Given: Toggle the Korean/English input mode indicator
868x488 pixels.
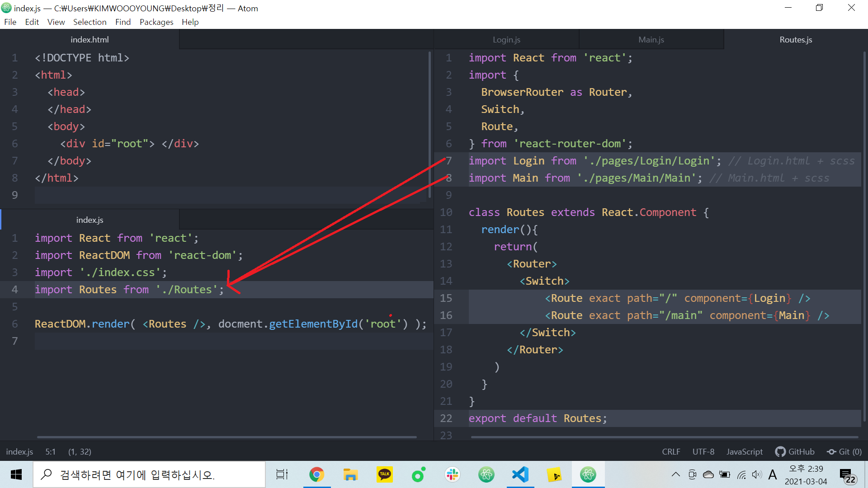Looking at the screenshot, I should [x=773, y=474].
